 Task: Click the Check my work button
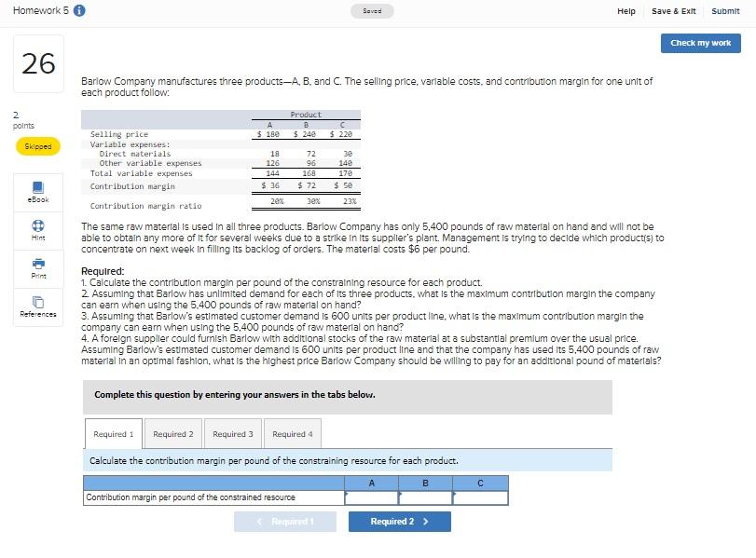(701, 43)
